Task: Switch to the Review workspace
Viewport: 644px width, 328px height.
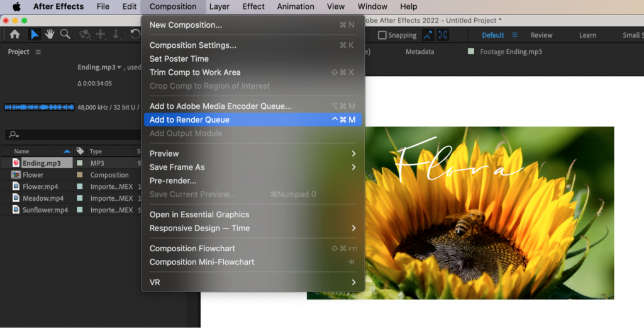Action: (541, 35)
